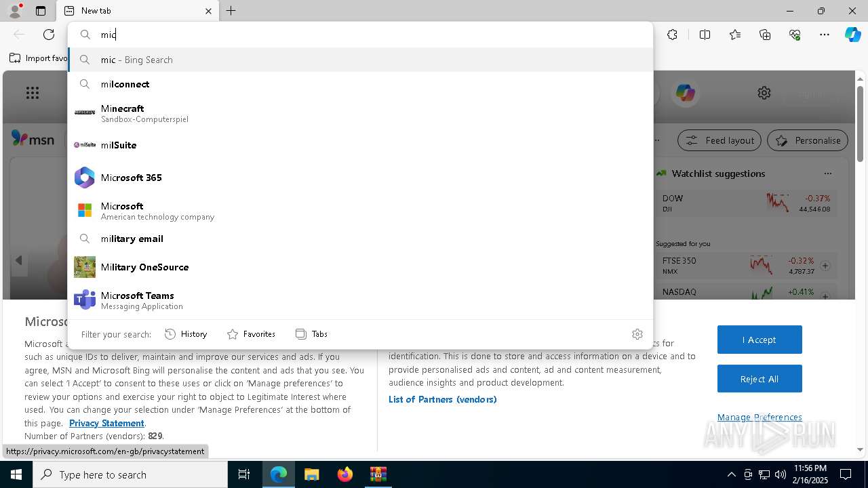Select the Minecraft suggestion
868x488 pixels.
(x=360, y=113)
